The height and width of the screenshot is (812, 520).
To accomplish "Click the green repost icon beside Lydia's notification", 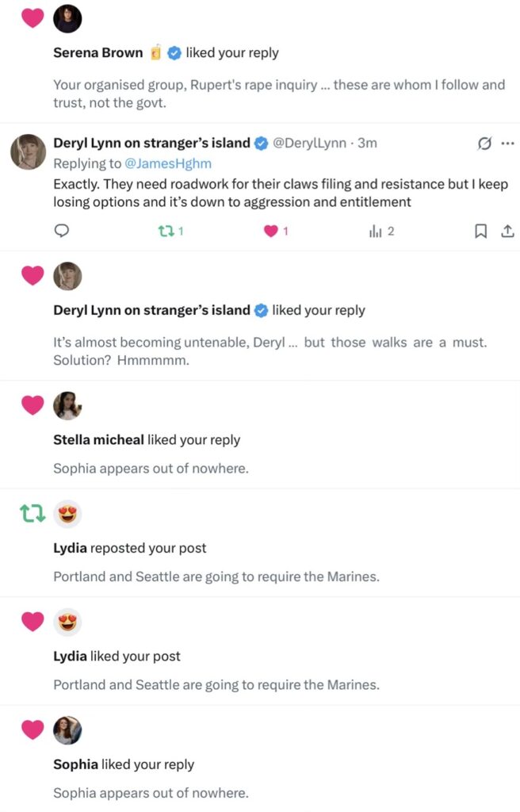I will click(32, 515).
